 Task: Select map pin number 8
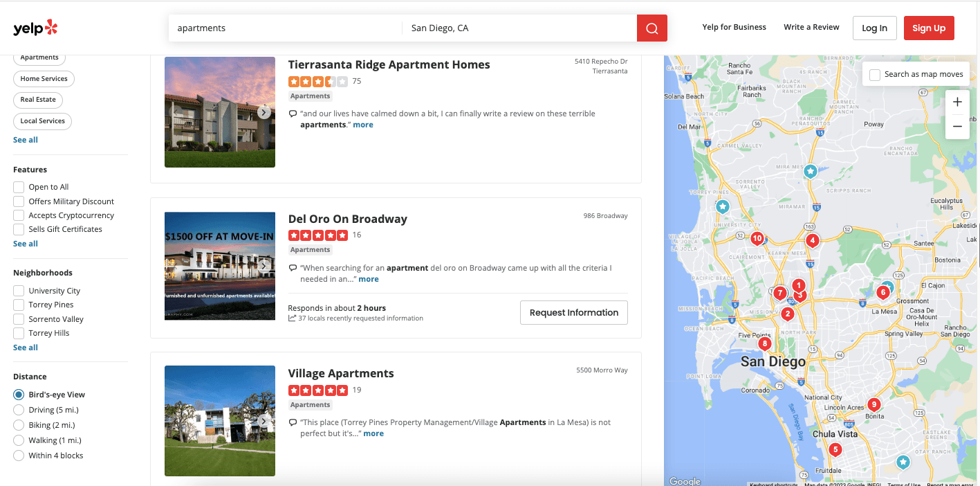[764, 343]
